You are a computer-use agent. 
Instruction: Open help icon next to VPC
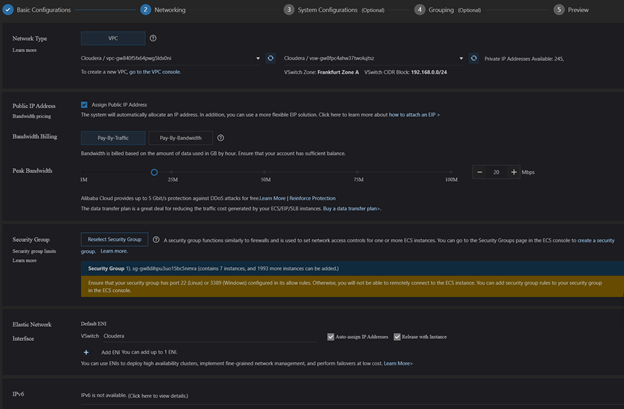[153, 38]
